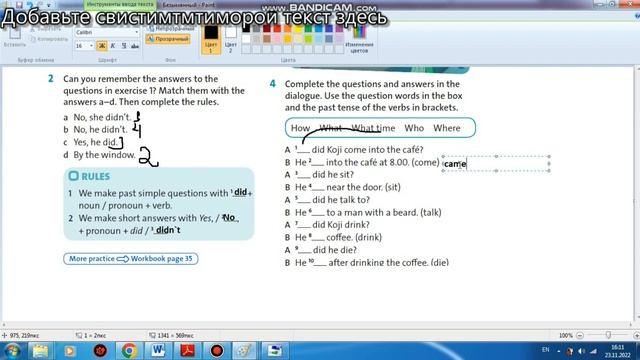Click the EN language indicator

click(545, 350)
